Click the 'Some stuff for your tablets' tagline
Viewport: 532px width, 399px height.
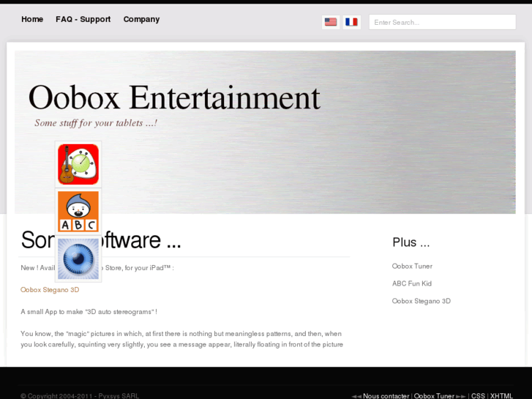(96, 123)
